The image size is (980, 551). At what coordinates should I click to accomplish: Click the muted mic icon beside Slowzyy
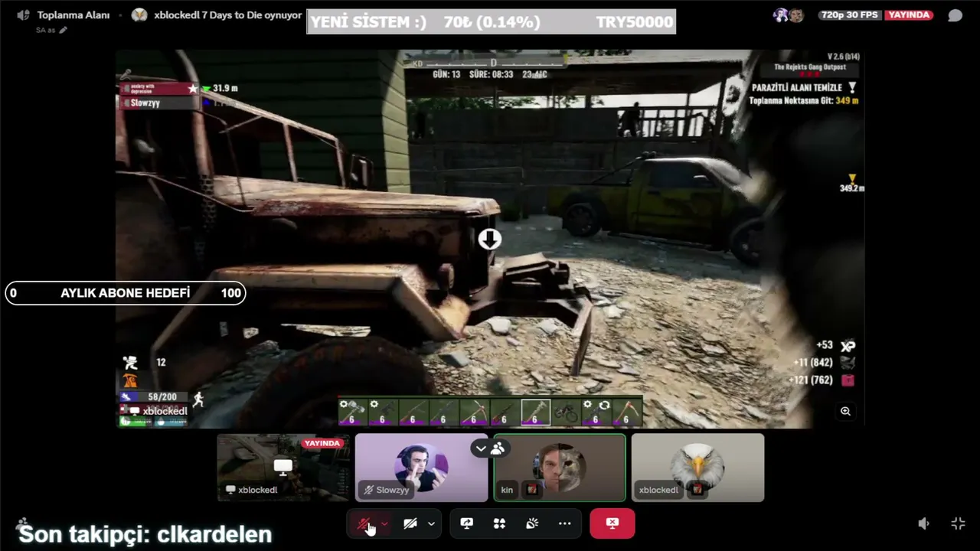coord(368,490)
